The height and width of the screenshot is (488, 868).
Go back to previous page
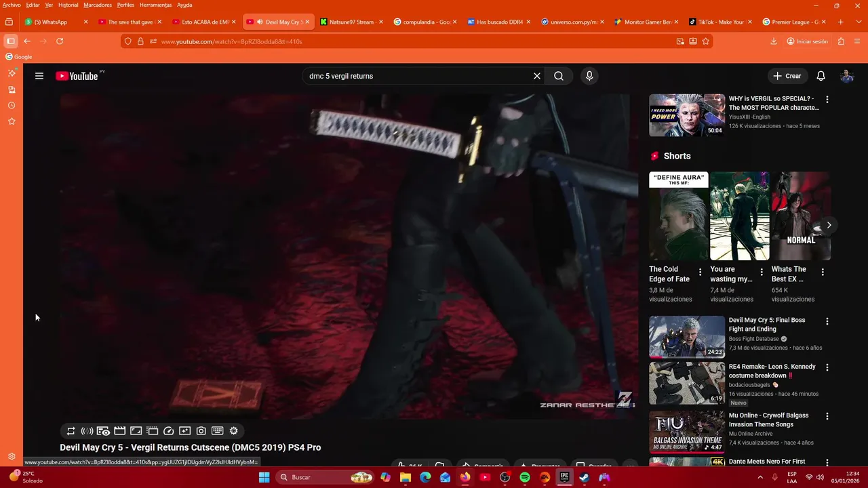pos(27,41)
